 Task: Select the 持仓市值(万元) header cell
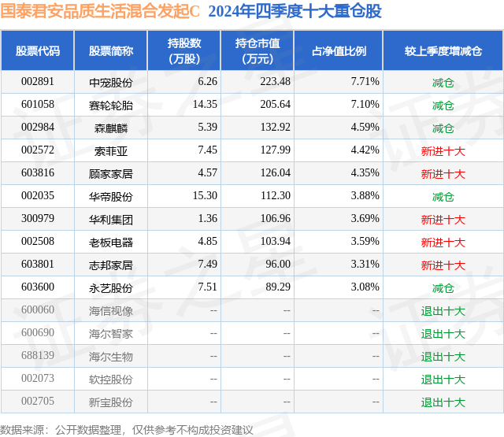tap(258, 50)
